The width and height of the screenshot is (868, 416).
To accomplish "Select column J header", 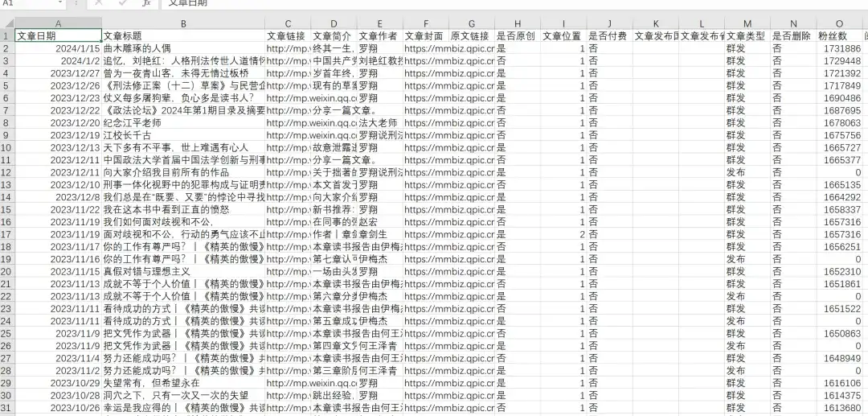I will click(609, 24).
